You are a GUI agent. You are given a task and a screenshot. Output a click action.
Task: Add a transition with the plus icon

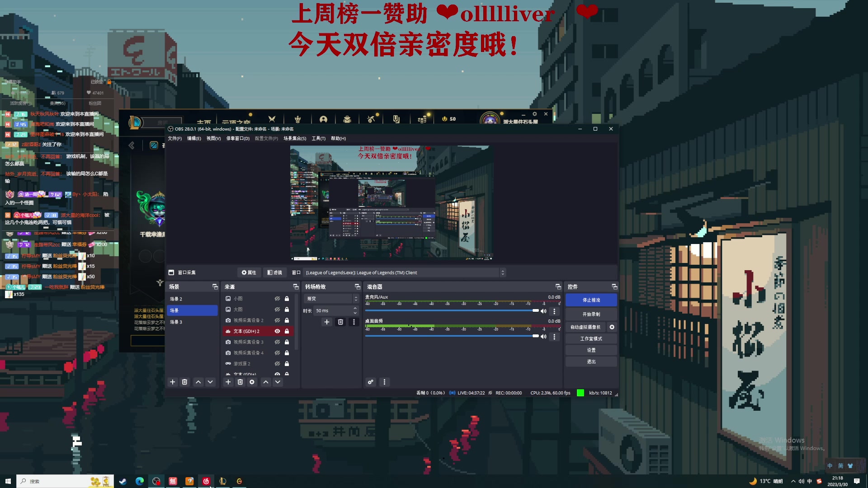(327, 322)
